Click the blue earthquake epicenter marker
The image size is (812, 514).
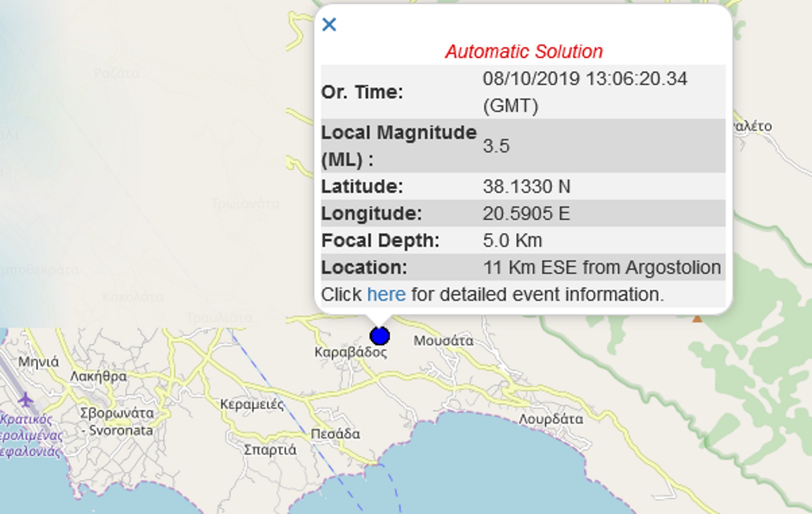[x=379, y=336]
